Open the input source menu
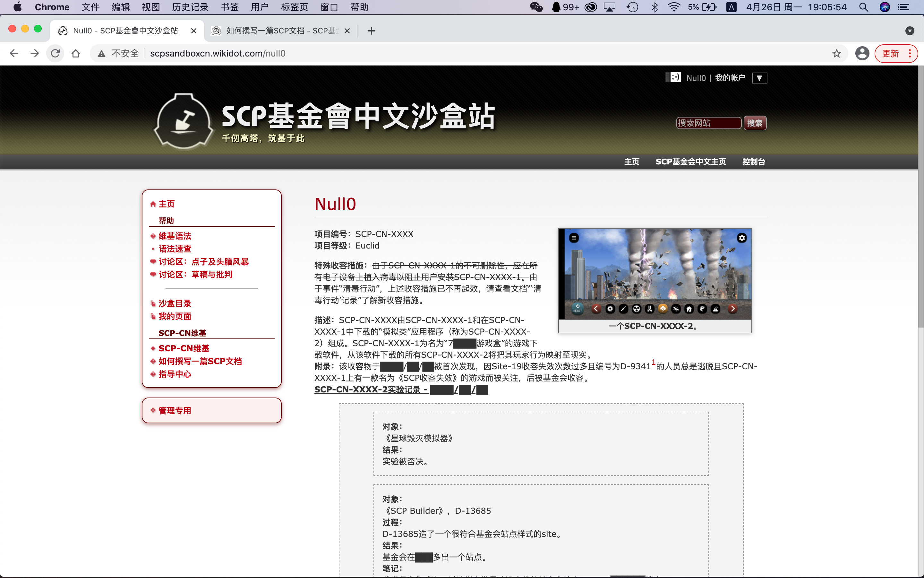Viewport: 924px width, 578px height. pyautogui.click(x=731, y=7)
